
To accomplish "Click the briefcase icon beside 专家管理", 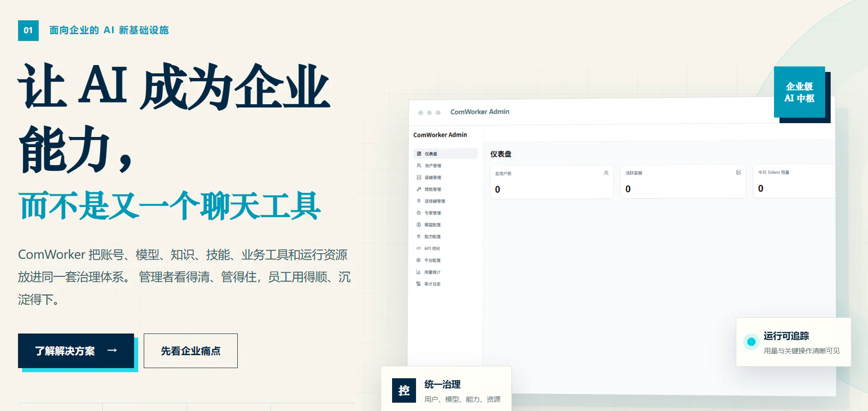I will [419, 213].
